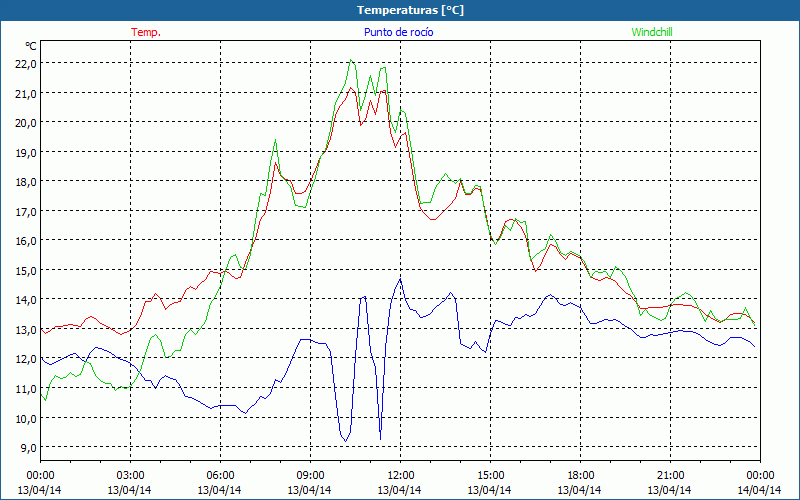Jump to the 12:00 time axis label
800x500 pixels.
tap(400, 475)
